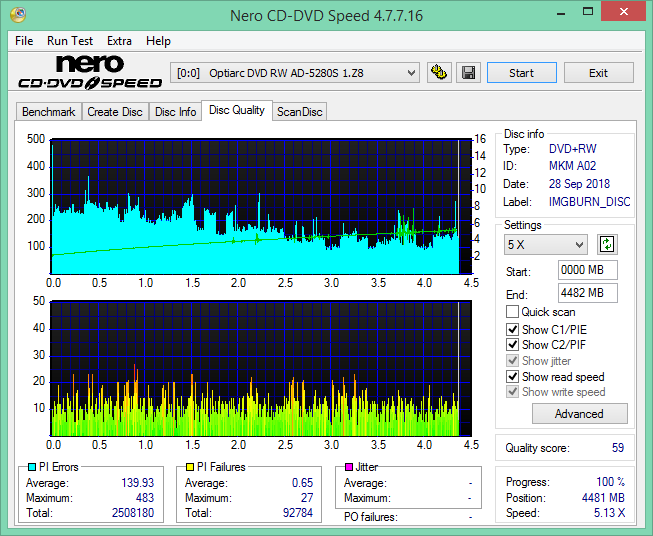Toggle Show C1/PIE checkbox
The width and height of the screenshot is (653, 536).
pyautogui.click(x=512, y=329)
